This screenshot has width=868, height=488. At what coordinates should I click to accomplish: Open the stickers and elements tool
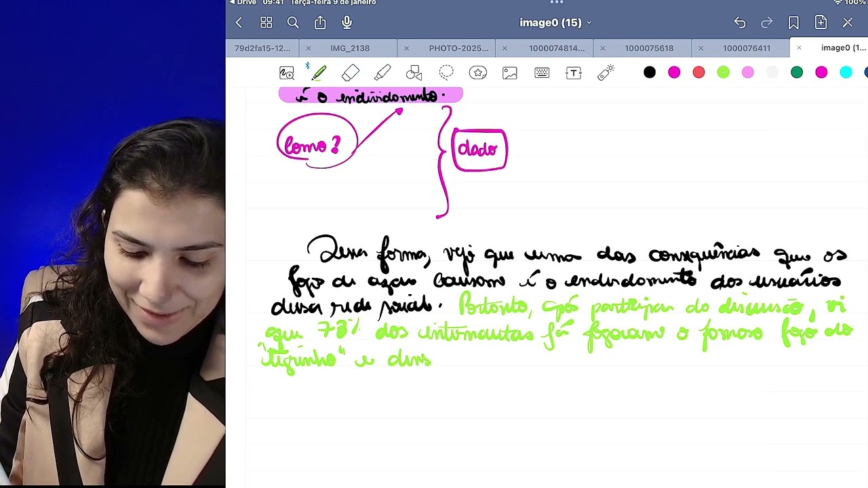click(x=478, y=73)
